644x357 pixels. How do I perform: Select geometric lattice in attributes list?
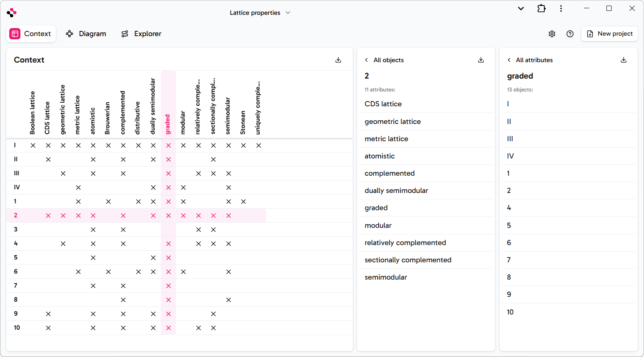[392, 122]
